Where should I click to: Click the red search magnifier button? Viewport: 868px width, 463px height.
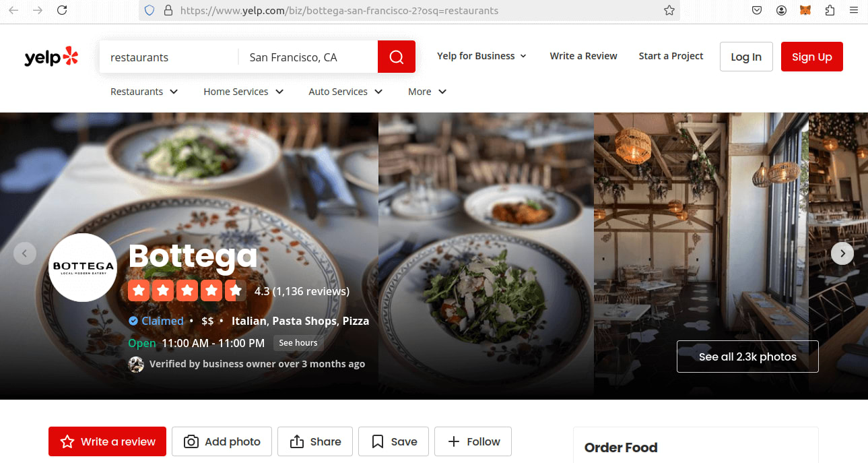coord(397,57)
